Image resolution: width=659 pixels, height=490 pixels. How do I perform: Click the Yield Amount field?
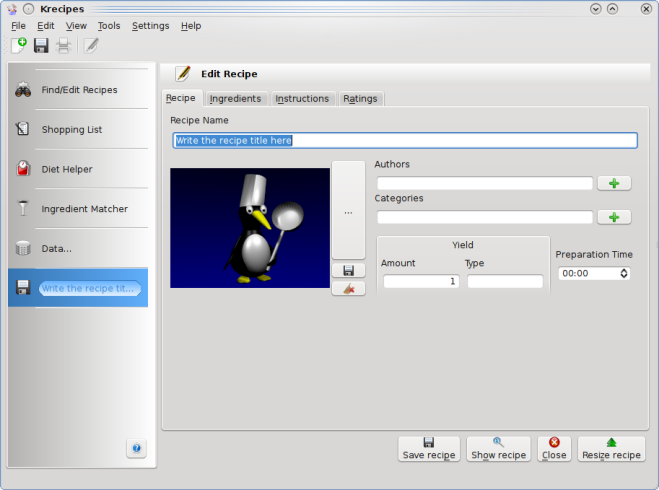(x=421, y=281)
